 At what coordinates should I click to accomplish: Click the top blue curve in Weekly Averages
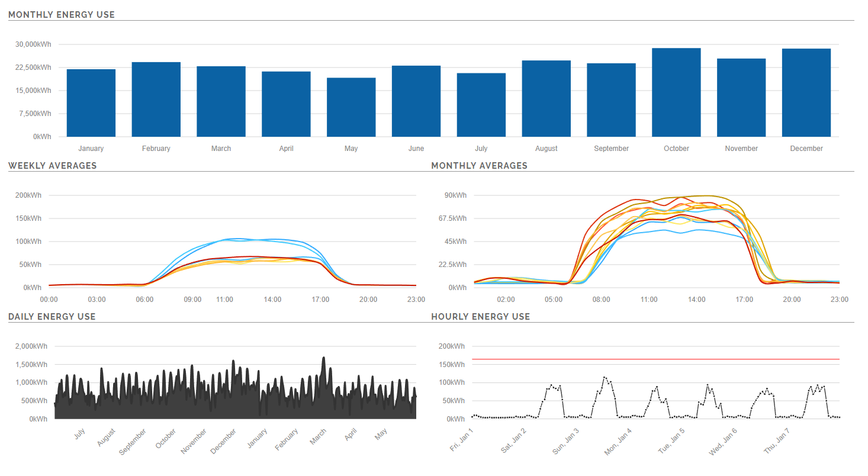[x=237, y=239]
